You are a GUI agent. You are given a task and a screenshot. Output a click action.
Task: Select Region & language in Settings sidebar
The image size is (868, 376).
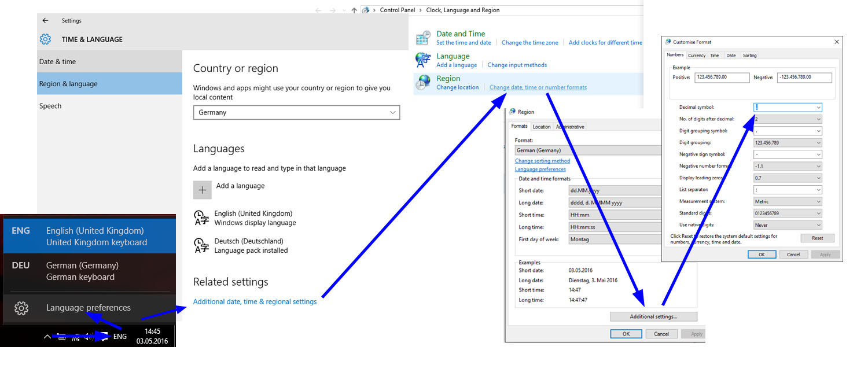tap(109, 83)
